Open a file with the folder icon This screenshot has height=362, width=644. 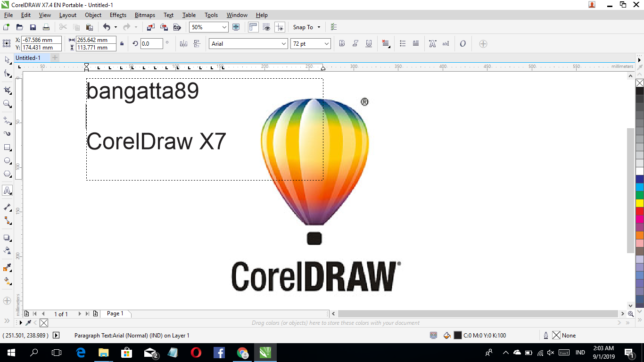point(20,27)
